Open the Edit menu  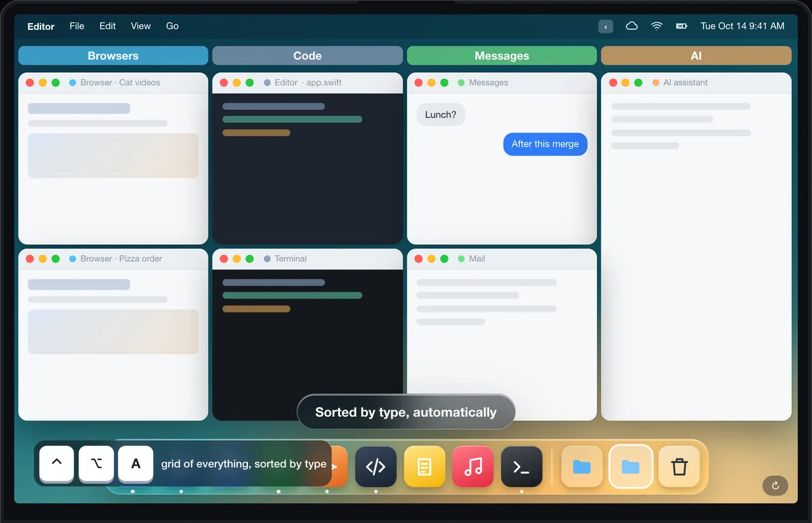[108, 26]
